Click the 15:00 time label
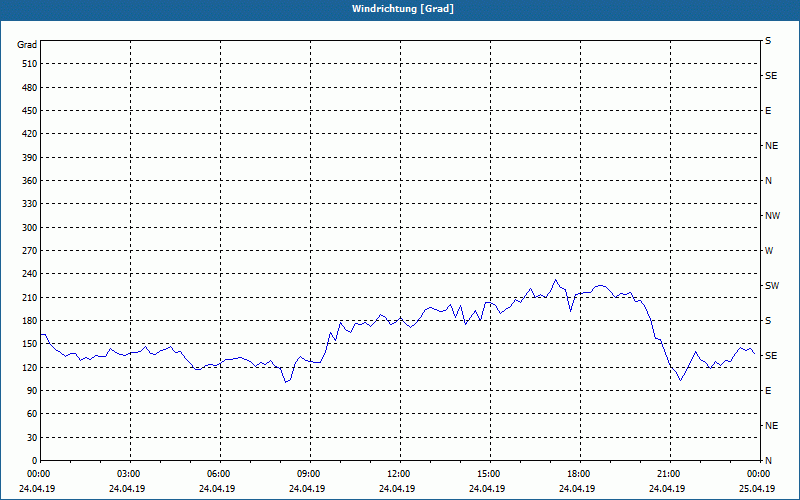800x500 pixels. coord(490,474)
